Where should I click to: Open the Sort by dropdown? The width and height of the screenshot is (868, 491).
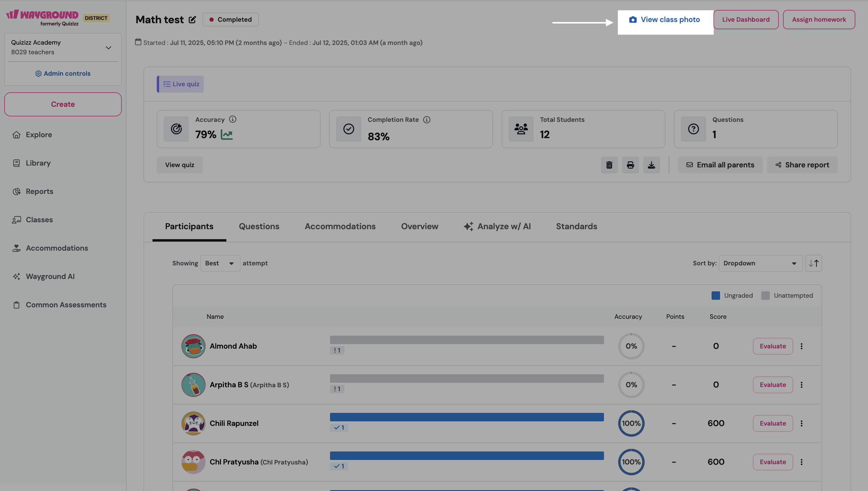pos(760,263)
